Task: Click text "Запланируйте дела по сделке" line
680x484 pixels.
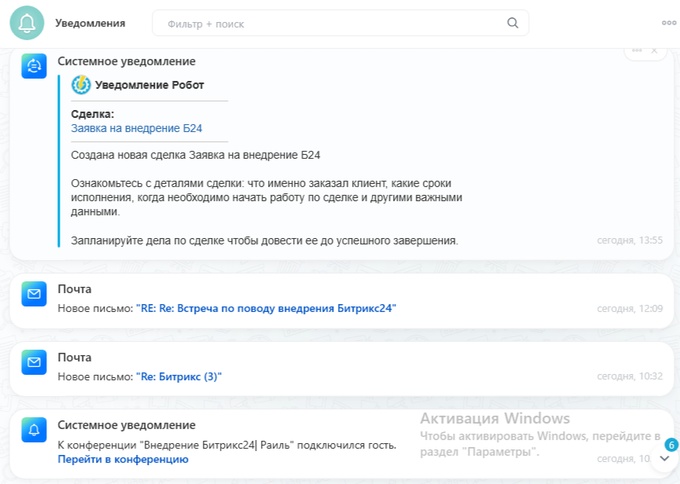Action: click(x=265, y=241)
